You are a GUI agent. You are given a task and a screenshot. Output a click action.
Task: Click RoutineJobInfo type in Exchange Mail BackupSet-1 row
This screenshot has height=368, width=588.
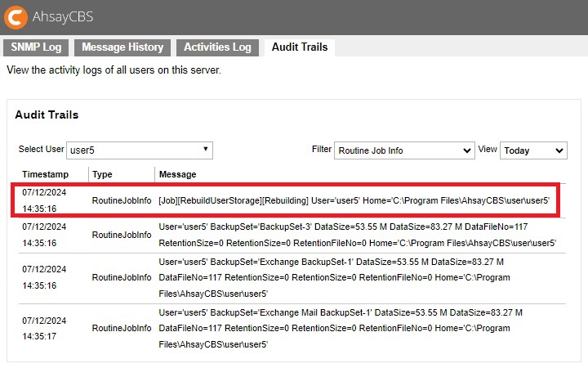(122, 328)
